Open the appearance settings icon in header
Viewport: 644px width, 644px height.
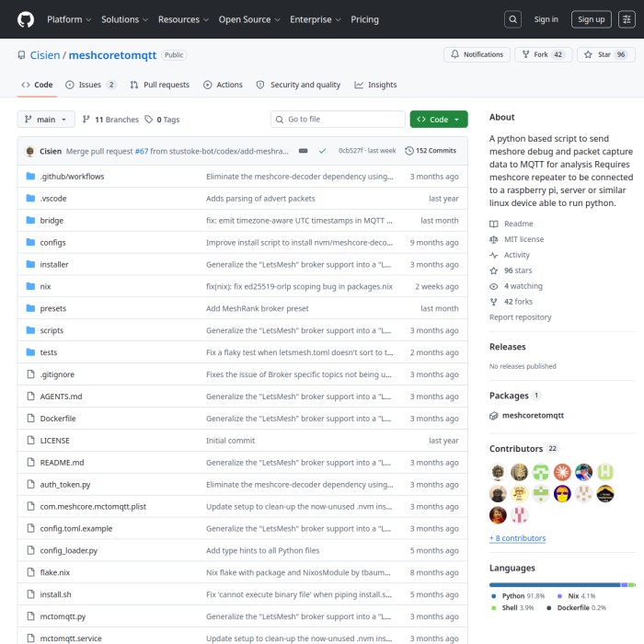(627, 19)
